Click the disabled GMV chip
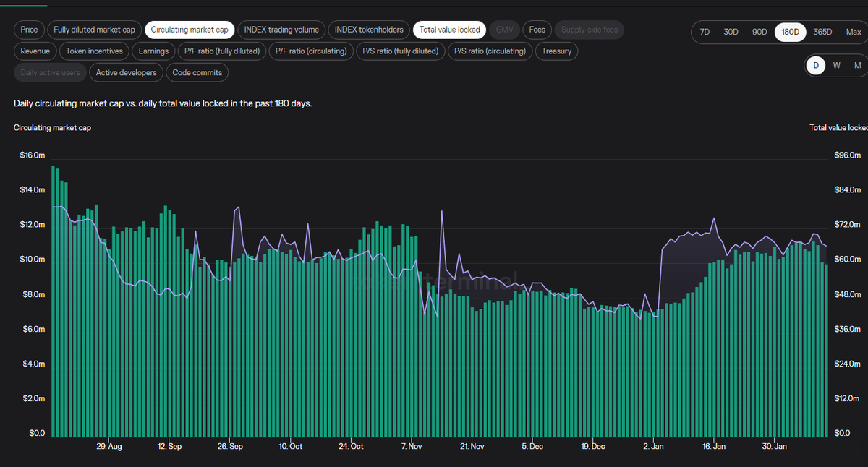The width and height of the screenshot is (868, 467). [504, 30]
